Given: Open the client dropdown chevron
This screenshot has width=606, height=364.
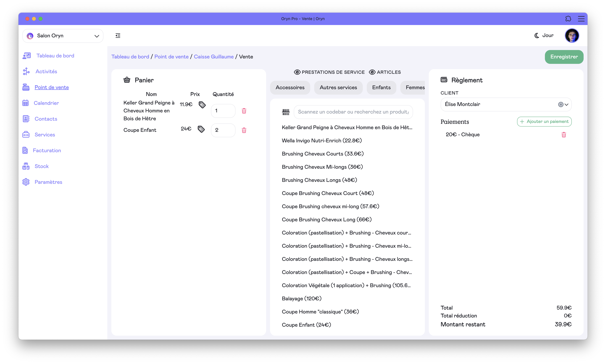Looking at the screenshot, I should click(566, 104).
